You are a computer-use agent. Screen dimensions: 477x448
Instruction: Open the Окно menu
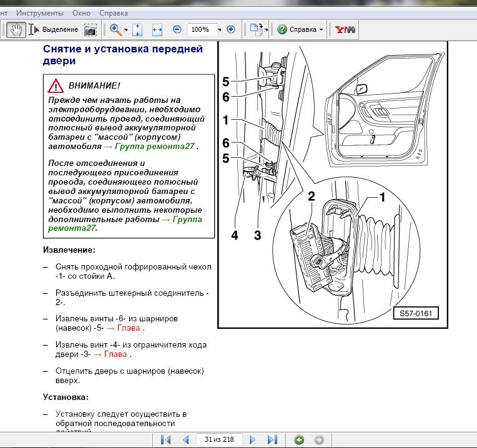tap(81, 12)
